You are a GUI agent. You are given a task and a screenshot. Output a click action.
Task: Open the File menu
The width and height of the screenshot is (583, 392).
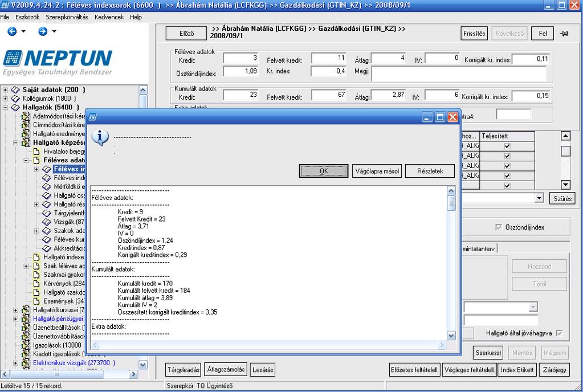[x=5, y=17]
